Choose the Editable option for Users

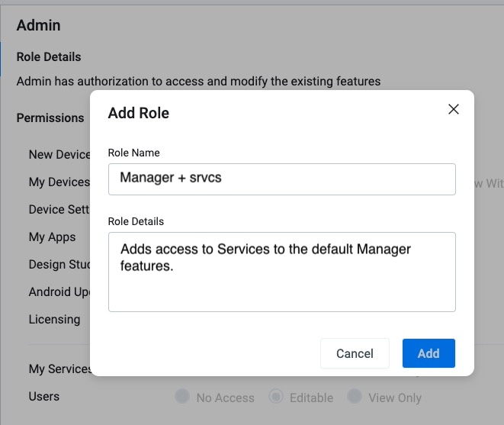(x=276, y=397)
